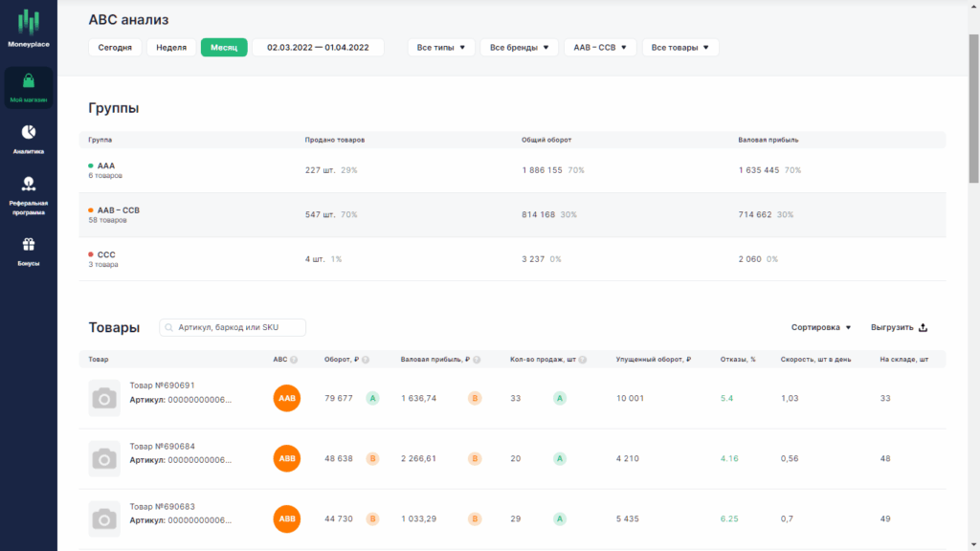Screen dimensions: 980x551
Task: Open the AAB – CCB group filter dropdown
Action: pos(600,48)
